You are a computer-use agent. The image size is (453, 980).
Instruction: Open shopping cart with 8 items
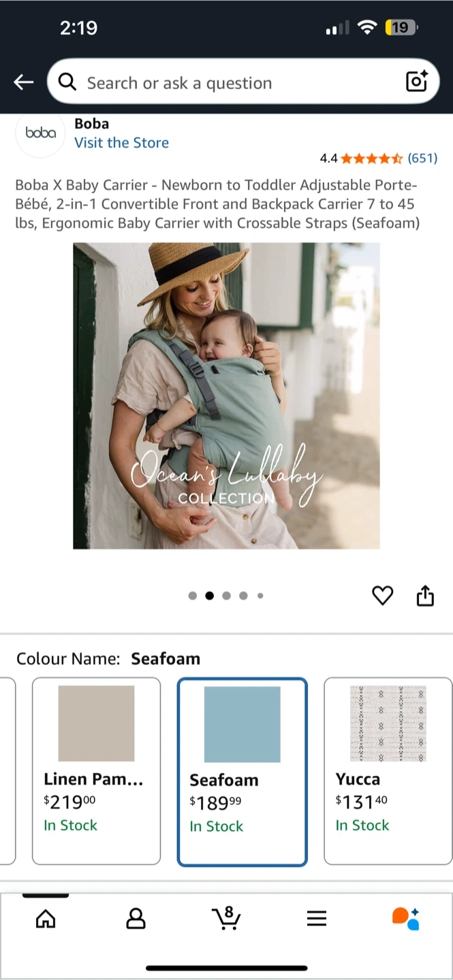click(226, 918)
